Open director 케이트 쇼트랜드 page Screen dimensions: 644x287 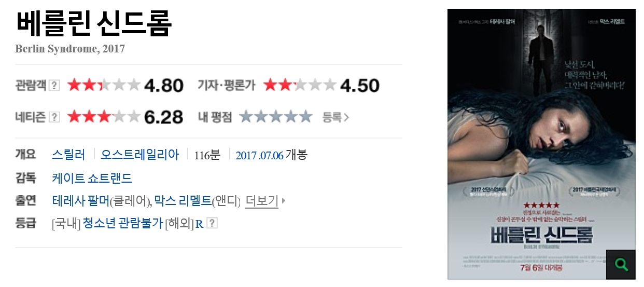[92, 179]
